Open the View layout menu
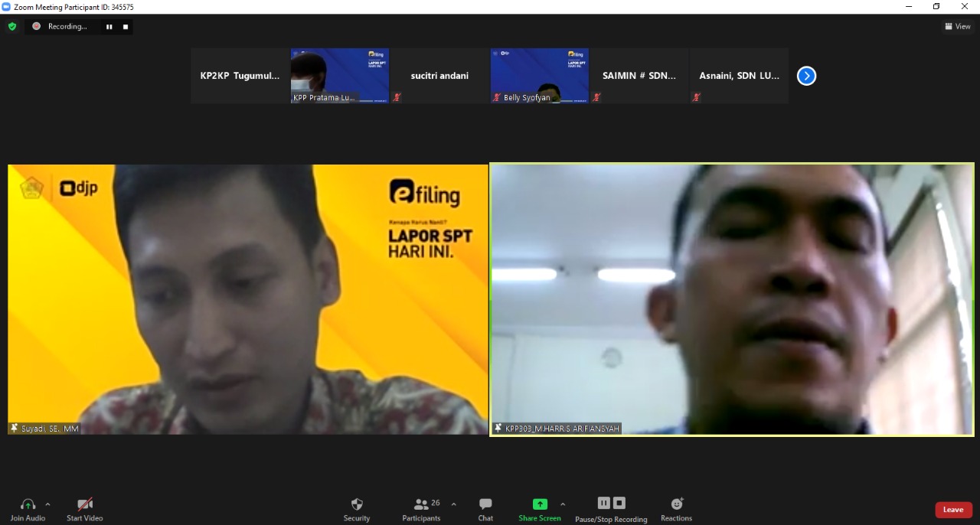The image size is (980, 525). tap(957, 26)
